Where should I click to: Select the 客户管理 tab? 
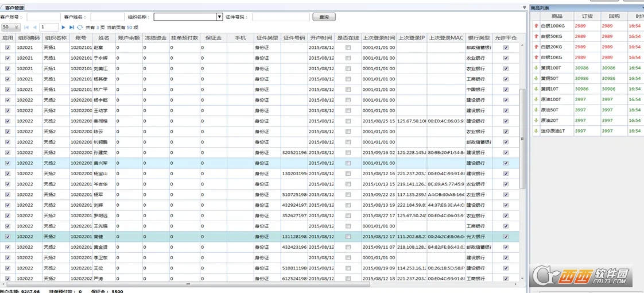tap(14, 7)
